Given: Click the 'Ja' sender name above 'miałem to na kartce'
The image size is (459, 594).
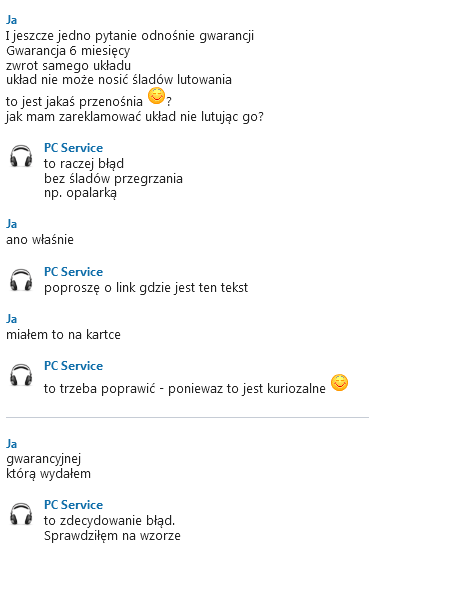Looking at the screenshot, I should point(11,319).
